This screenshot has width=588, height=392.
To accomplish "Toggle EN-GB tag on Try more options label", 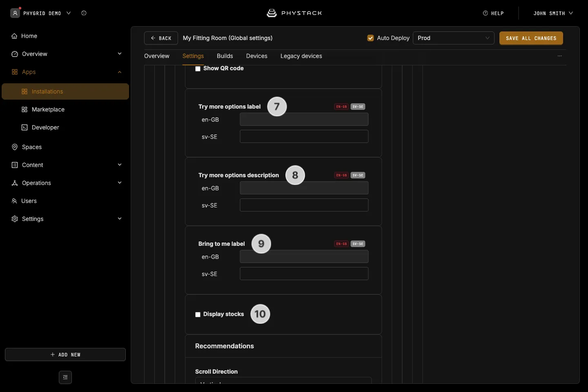I will coord(341,107).
